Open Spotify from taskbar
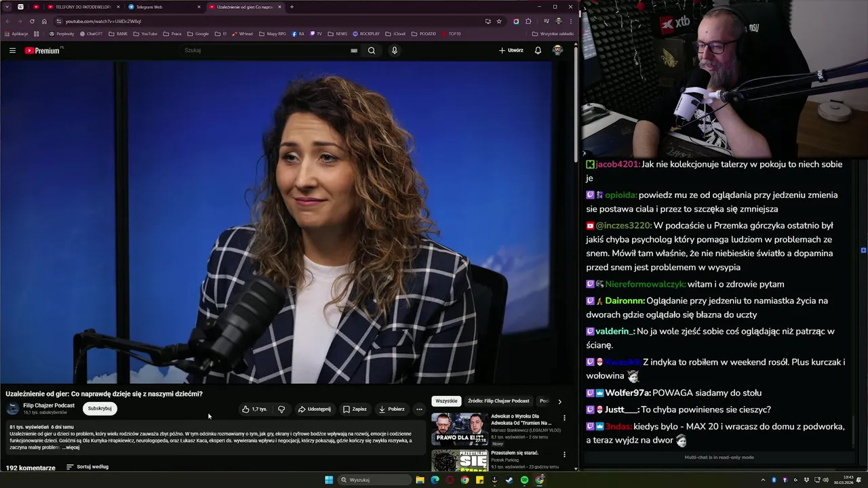This screenshot has width=868, height=488. [x=524, y=480]
